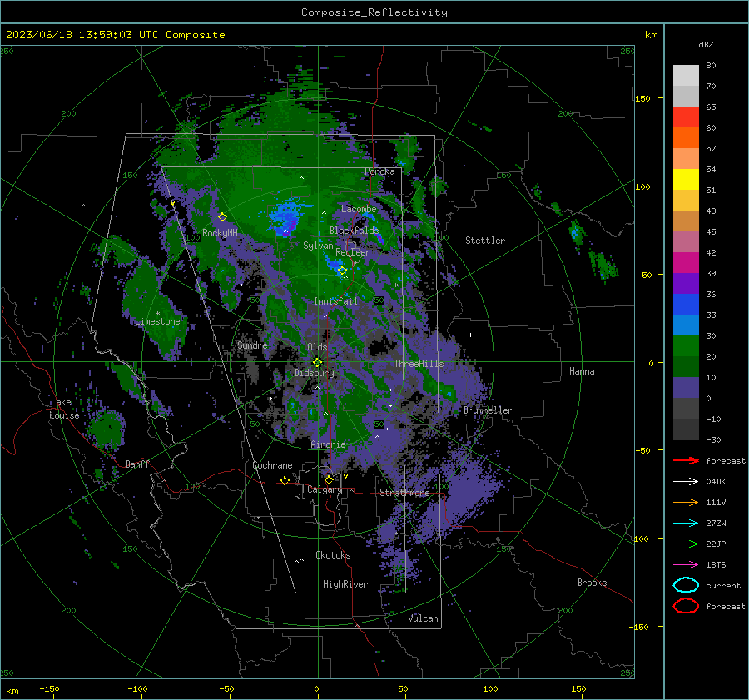Click the dBZ legend header
The height and width of the screenshot is (700, 749).
[x=706, y=44]
